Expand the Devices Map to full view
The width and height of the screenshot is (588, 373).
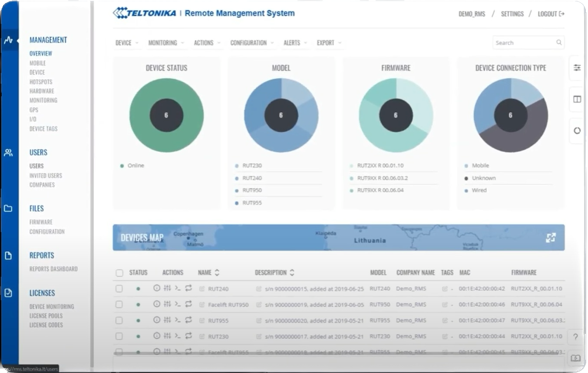(551, 238)
